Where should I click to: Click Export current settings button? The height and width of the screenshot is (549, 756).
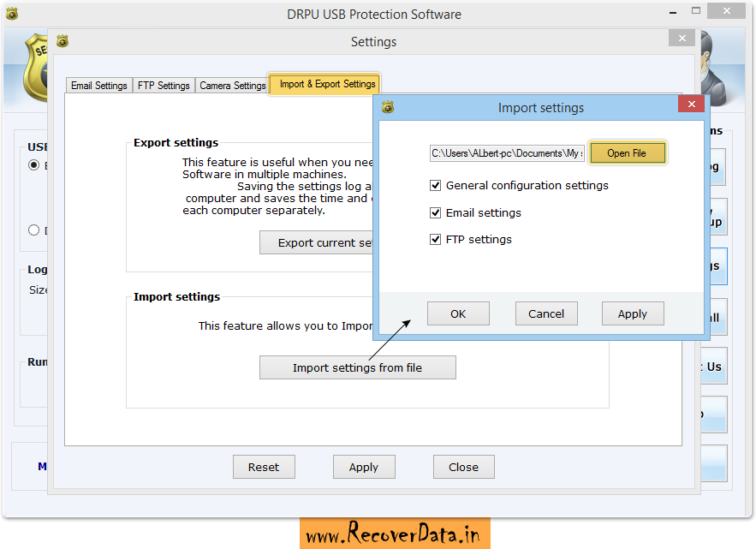coord(317,242)
